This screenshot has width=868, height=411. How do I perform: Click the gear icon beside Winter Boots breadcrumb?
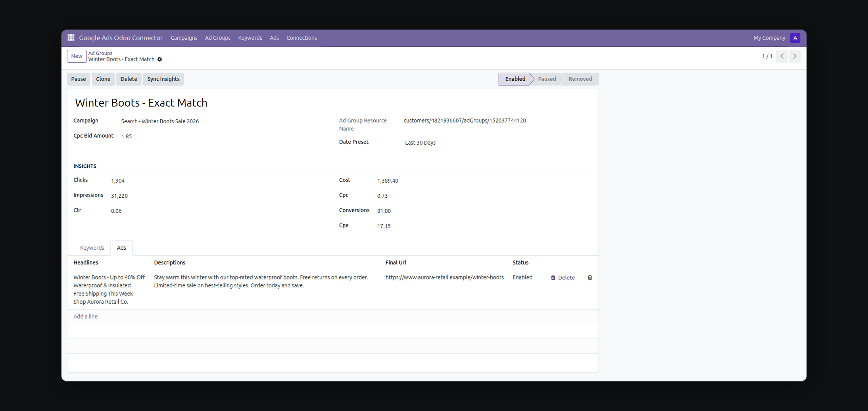160,59
